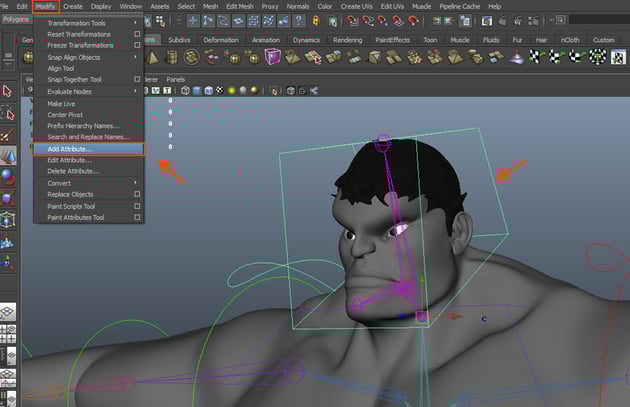This screenshot has height=407, width=630.
Task: Enable Snap to grids magnet icon
Action: coord(353,20)
